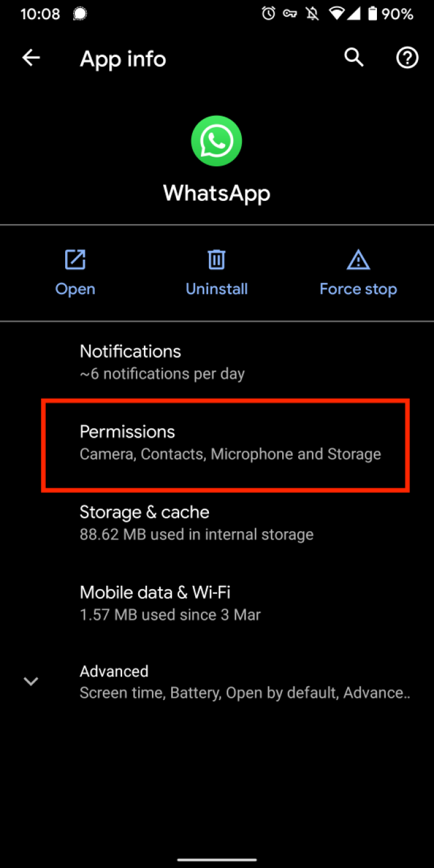The image size is (434, 868).
Task: Tap the Uninstall trash icon
Action: coord(216,260)
